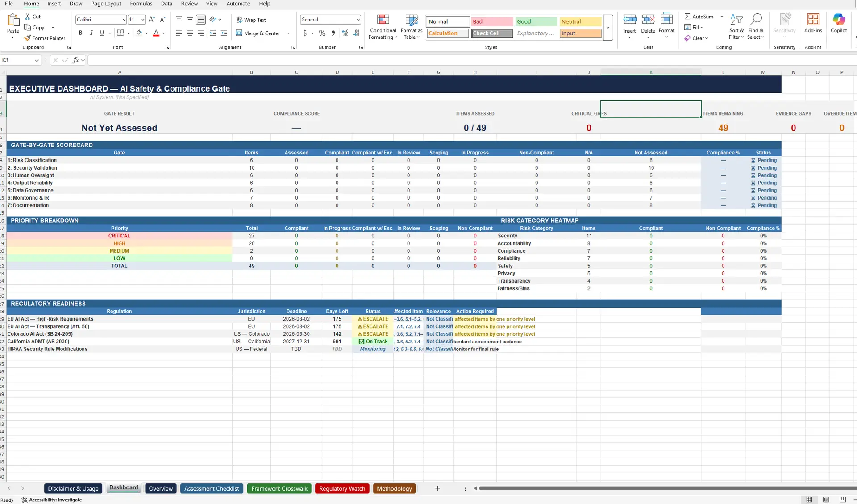Viewport: 857px width, 504px height.
Task: Expand the font name dropdown
Action: [124, 20]
